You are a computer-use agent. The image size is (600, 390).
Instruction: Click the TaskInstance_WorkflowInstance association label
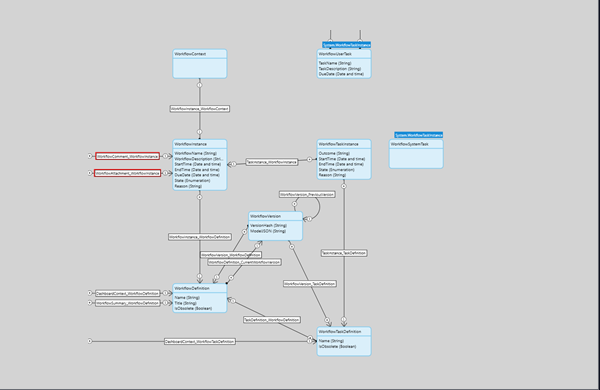click(271, 162)
